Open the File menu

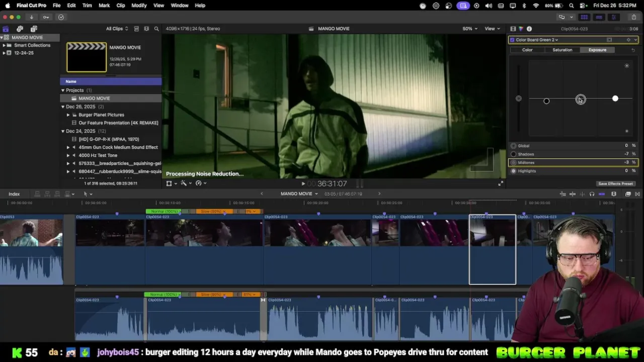pos(56,6)
